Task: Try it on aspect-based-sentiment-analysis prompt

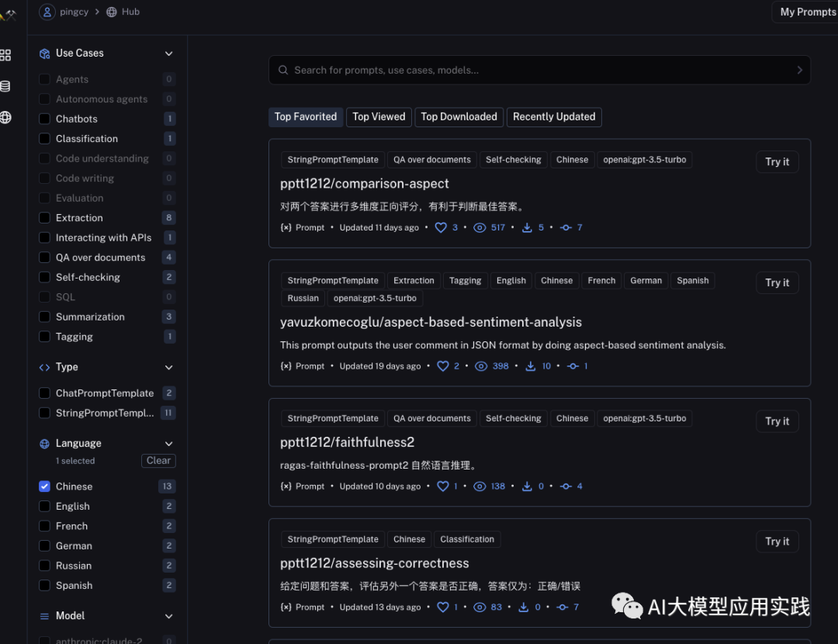Action: [777, 282]
